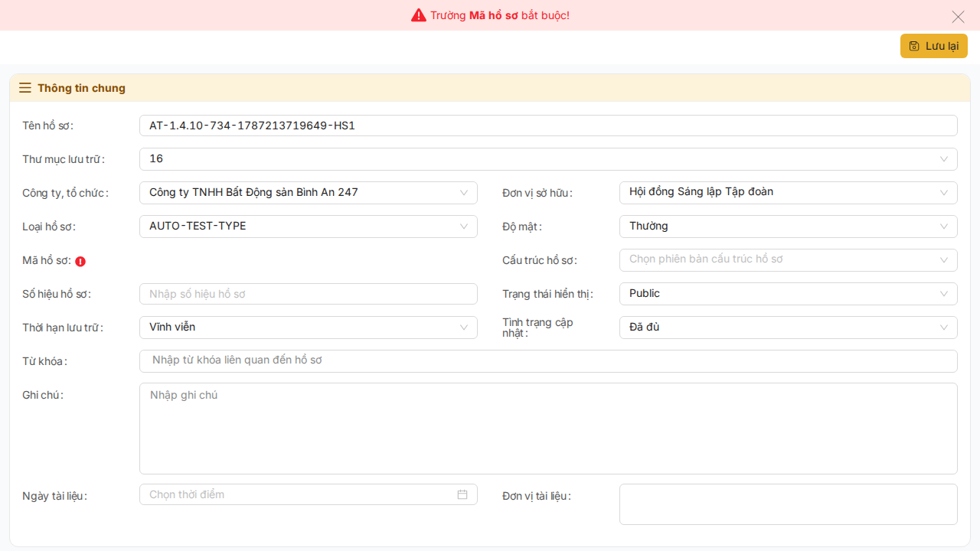
Task: Click the red error icon next to Mã hồ sơ
Action: coord(80,261)
